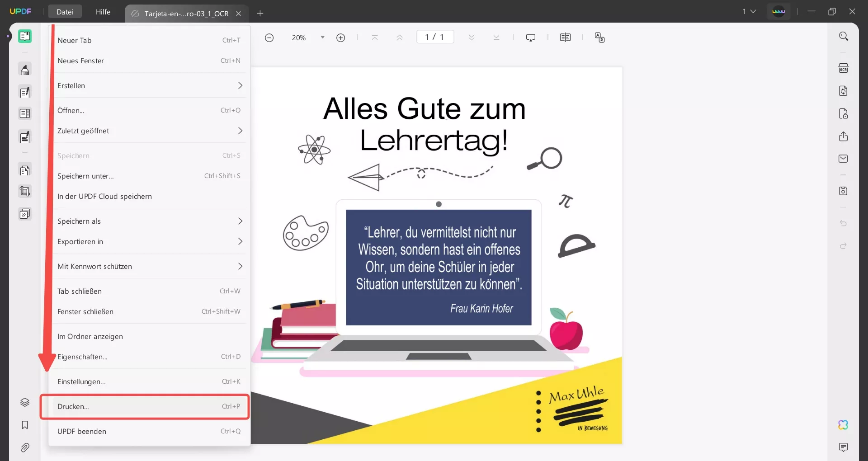Click the PDF page showing Alles Gute zum Lehrertag

[436, 255]
